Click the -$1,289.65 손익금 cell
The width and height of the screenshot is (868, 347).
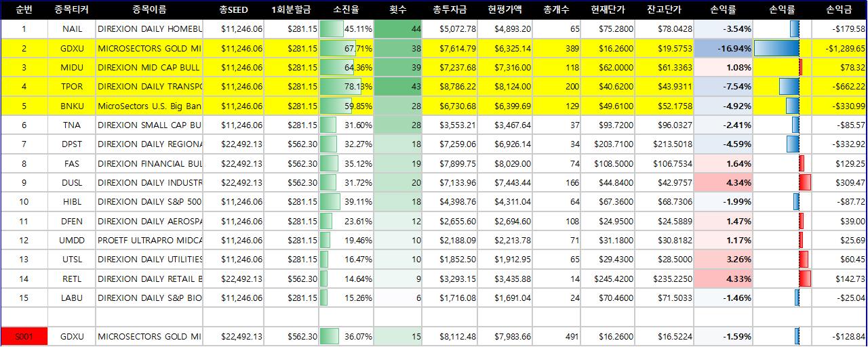[840, 49]
